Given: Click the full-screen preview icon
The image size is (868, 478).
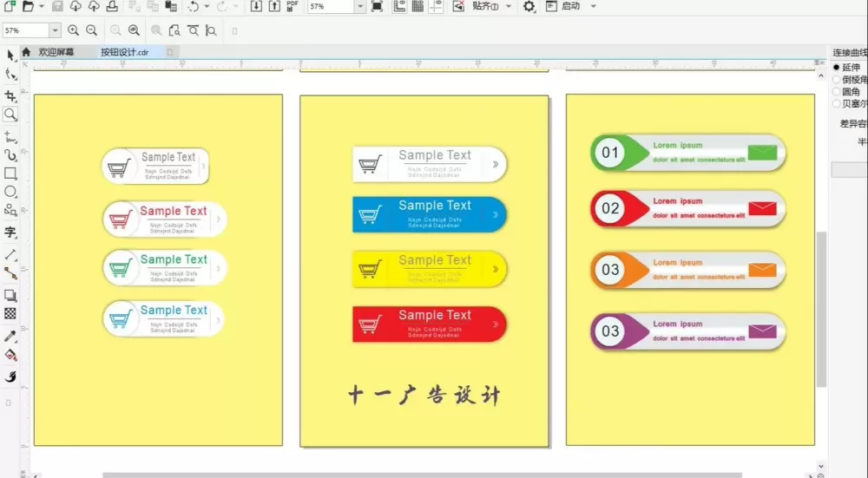Looking at the screenshot, I should click(377, 6).
